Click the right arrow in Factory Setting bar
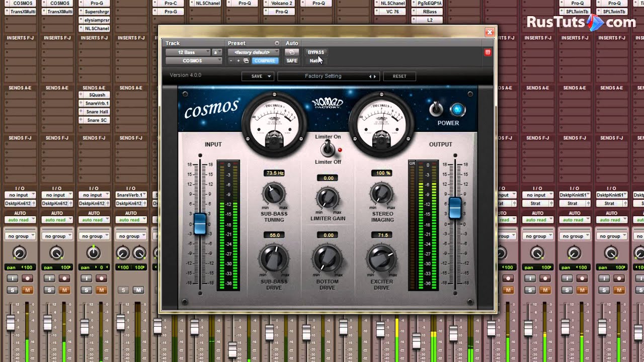644x362 pixels. click(x=375, y=76)
